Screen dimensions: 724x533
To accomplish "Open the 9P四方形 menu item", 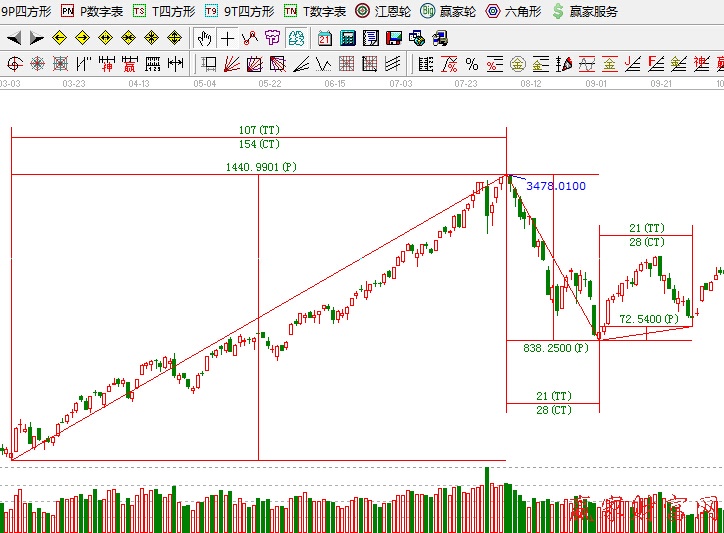I will click(25, 11).
